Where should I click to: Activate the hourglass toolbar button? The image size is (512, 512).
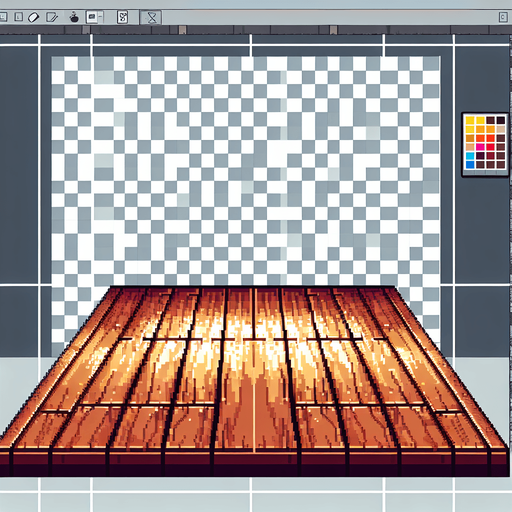pyautogui.click(x=152, y=17)
